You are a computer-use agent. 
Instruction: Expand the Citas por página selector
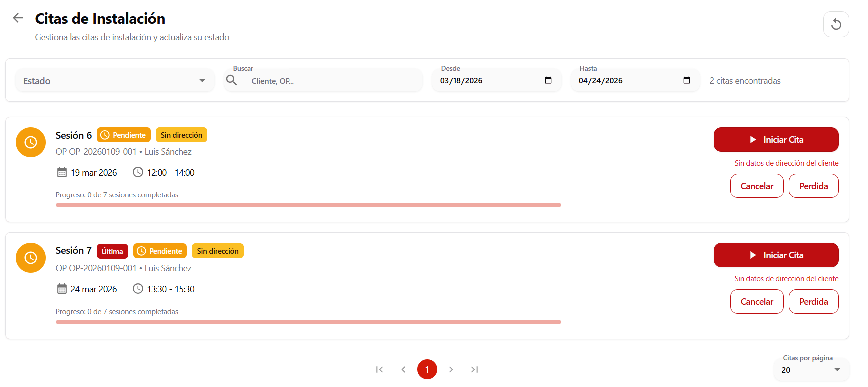tap(811, 370)
